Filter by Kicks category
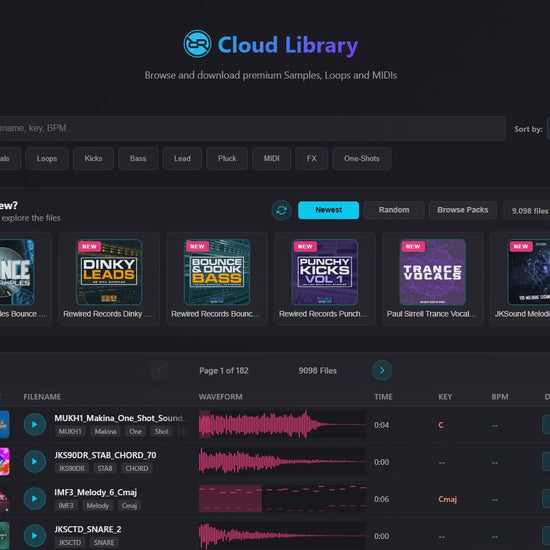Viewport: 550px width, 550px height. tap(93, 159)
